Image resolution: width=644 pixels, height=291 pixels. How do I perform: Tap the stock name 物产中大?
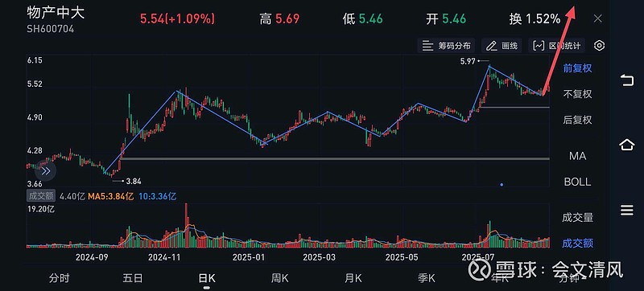pos(56,13)
